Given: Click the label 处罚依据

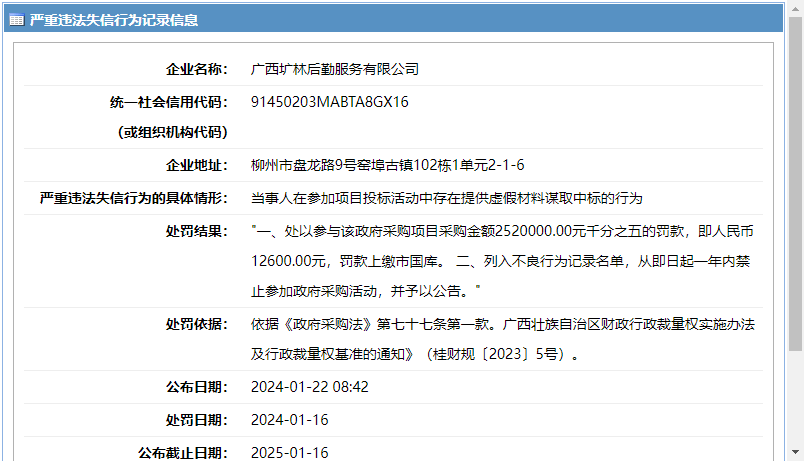Looking at the screenshot, I should (196, 324).
